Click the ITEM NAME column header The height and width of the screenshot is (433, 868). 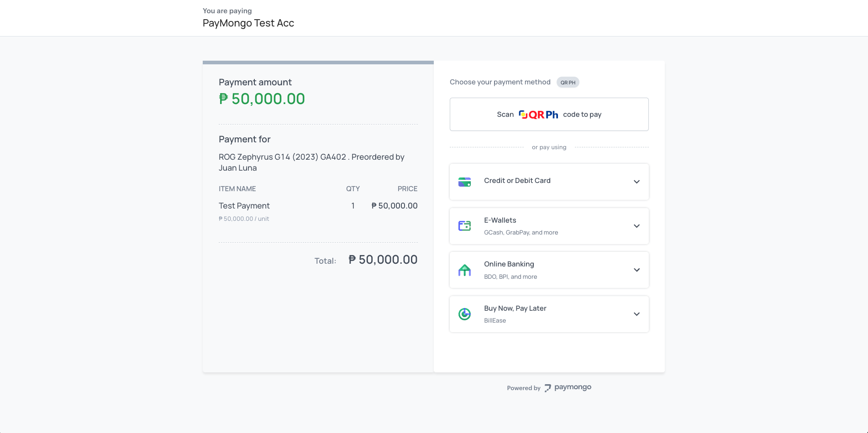pyautogui.click(x=237, y=189)
